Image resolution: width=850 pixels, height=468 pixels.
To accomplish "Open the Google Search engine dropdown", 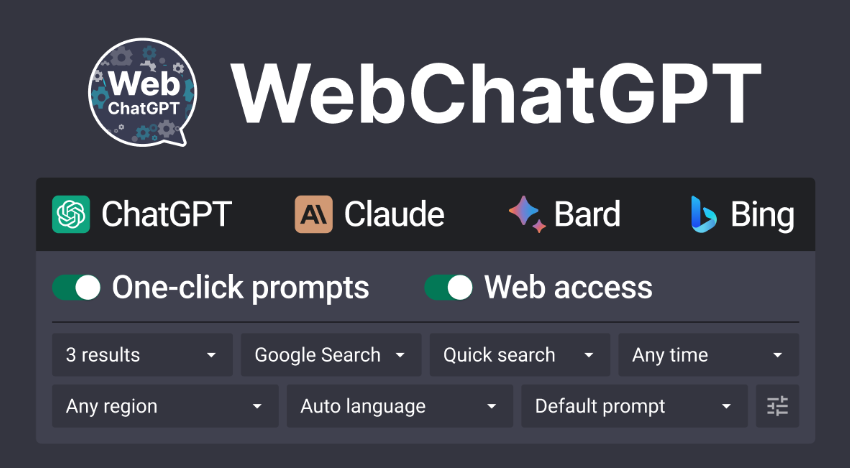I will [x=331, y=355].
